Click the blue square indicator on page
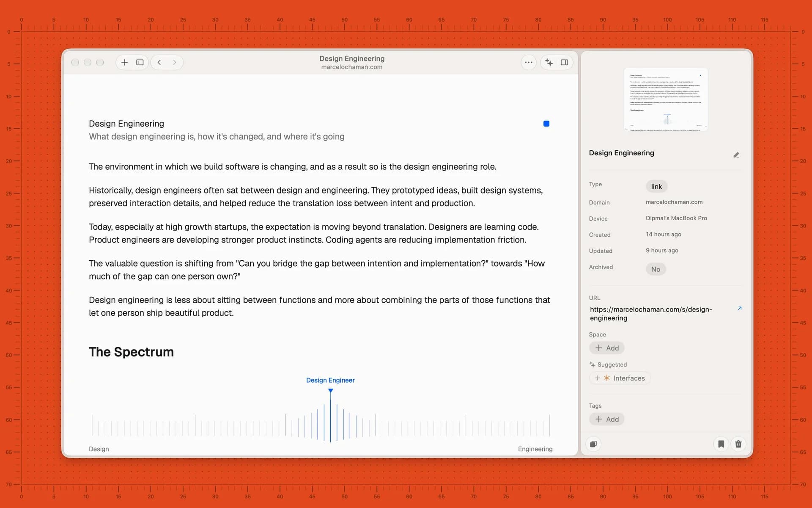 coord(546,124)
